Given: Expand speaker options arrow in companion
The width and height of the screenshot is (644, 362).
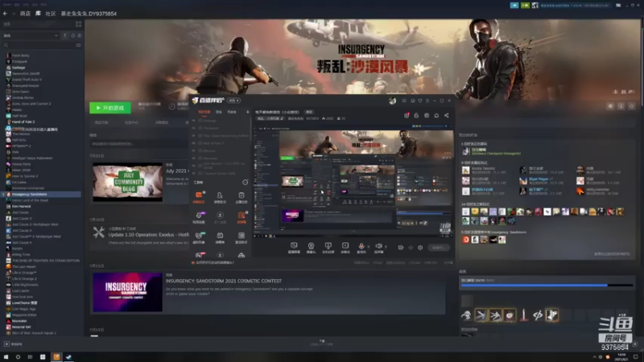Looking at the screenshot, I should click(x=386, y=247).
